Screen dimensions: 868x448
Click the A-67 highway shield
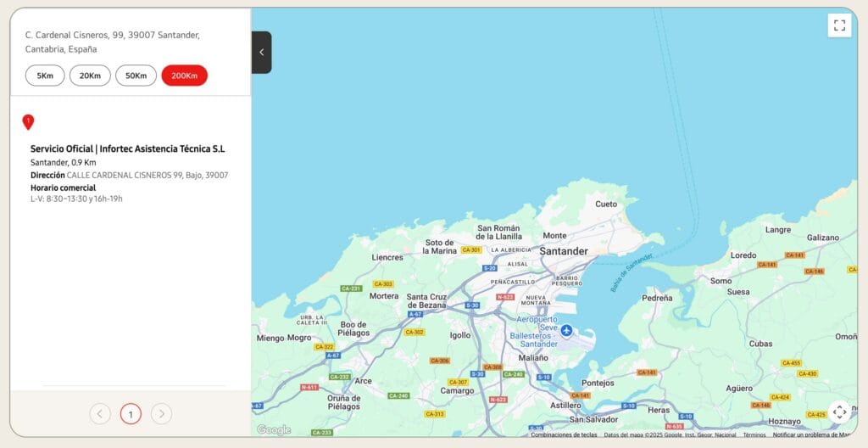tap(415, 314)
